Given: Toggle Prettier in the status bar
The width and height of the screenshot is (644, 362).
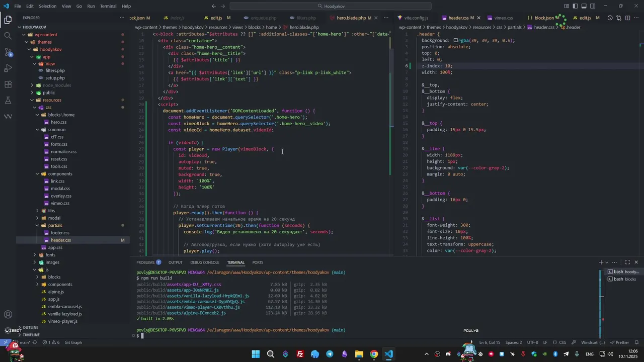Looking at the screenshot, I should coord(619,342).
